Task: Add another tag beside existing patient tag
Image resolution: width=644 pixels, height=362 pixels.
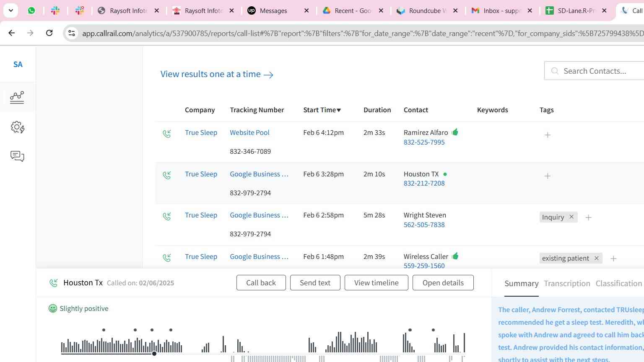Action: 613,259
